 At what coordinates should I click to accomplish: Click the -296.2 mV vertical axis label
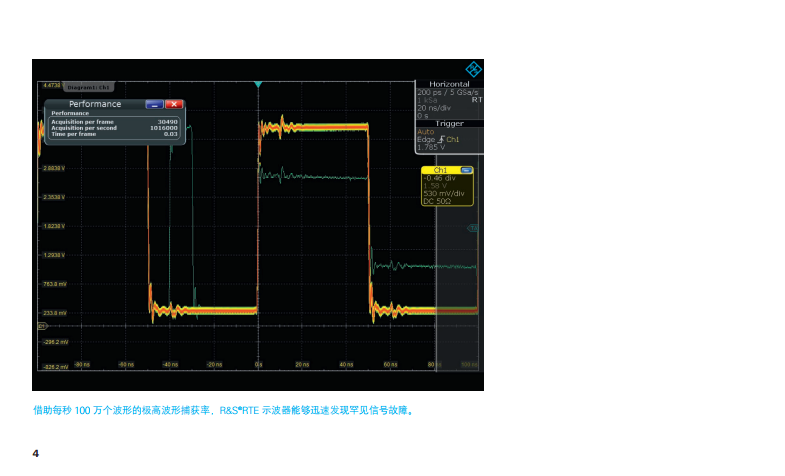coord(55,342)
